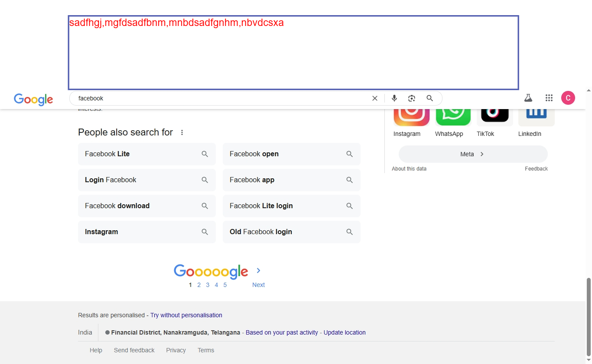Click Try without personalisation
The width and height of the screenshot is (592, 364).
click(x=186, y=315)
